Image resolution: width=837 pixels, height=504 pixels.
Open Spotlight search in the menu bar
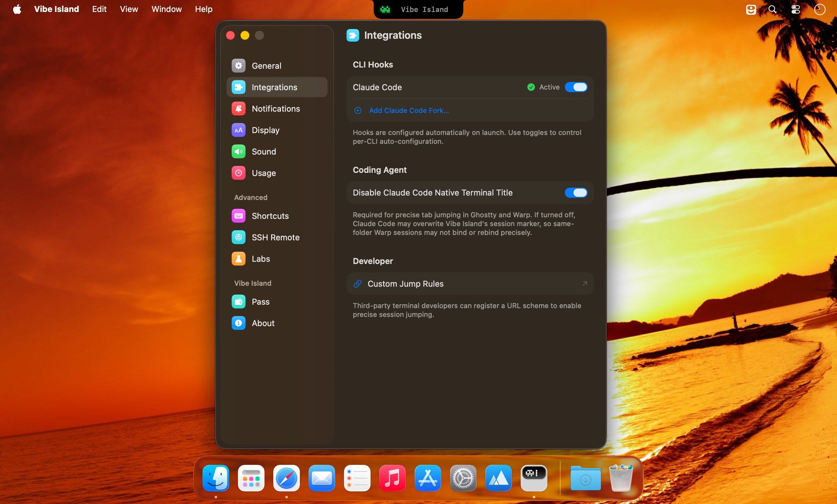click(x=773, y=9)
